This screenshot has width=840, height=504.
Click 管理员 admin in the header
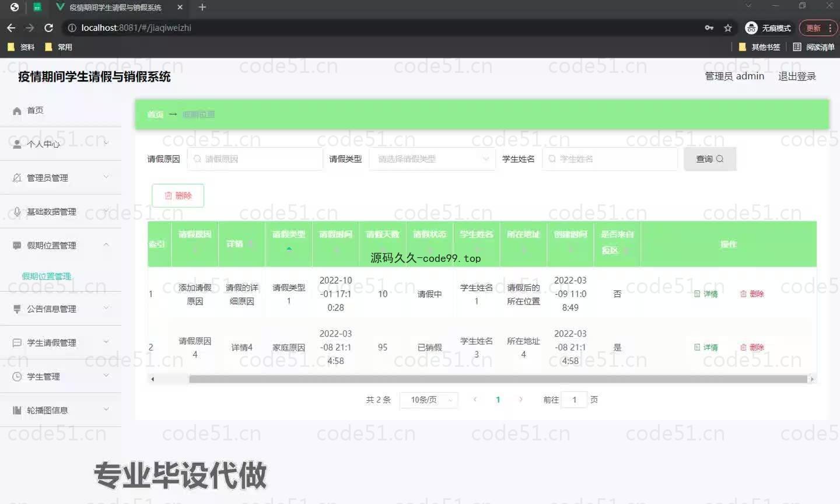point(734,76)
